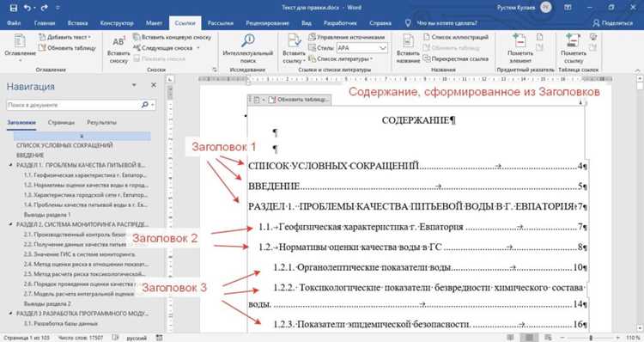Open the Рецензирование ribbon tab

click(267, 23)
